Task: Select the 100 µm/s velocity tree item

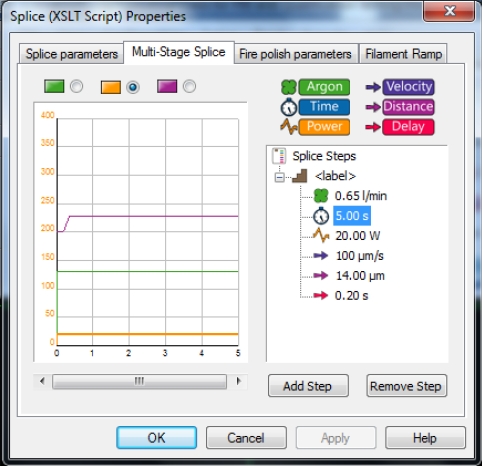Action: coord(360,256)
